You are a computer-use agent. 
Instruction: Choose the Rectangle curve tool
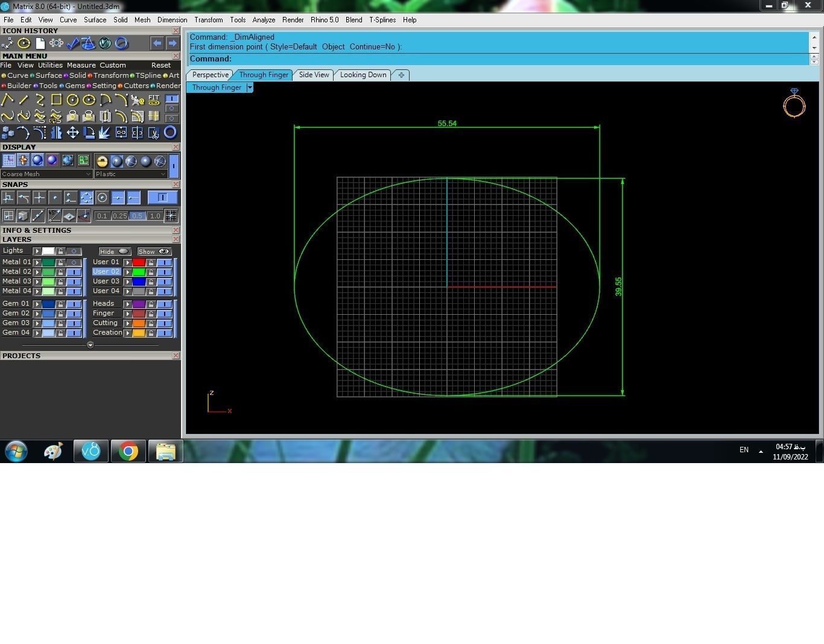point(56,100)
